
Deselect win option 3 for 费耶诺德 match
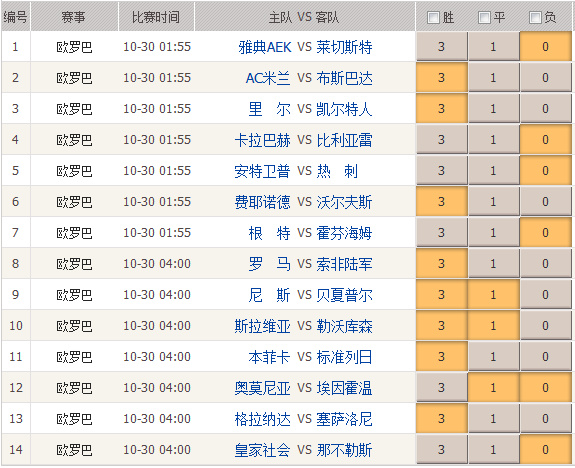(442, 201)
